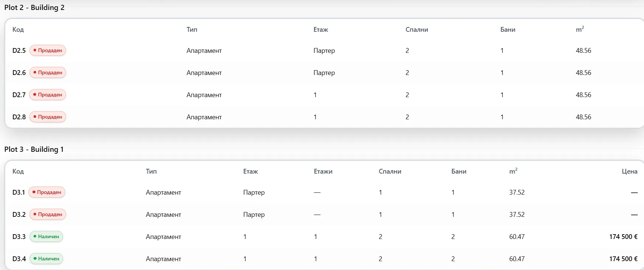Image resolution: width=644 pixels, height=270 pixels.
Task: Click the Продаден badge next to D2.8
Action: [48, 117]
